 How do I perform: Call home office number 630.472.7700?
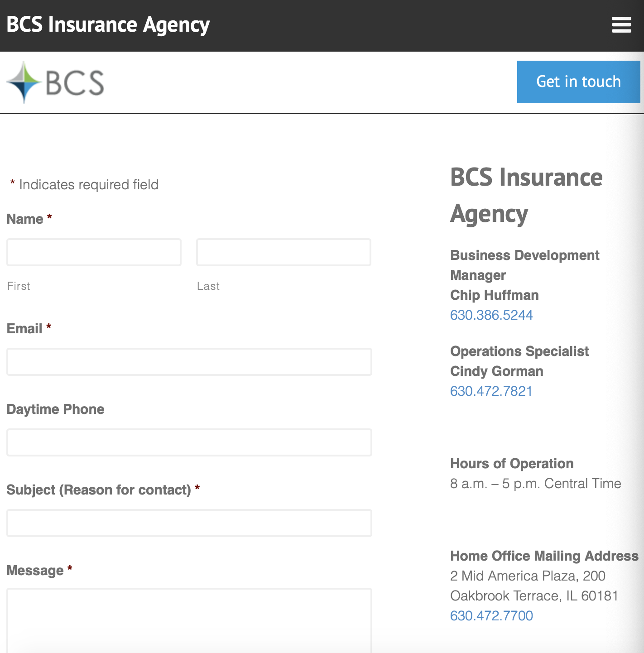[x=491, y=616]
